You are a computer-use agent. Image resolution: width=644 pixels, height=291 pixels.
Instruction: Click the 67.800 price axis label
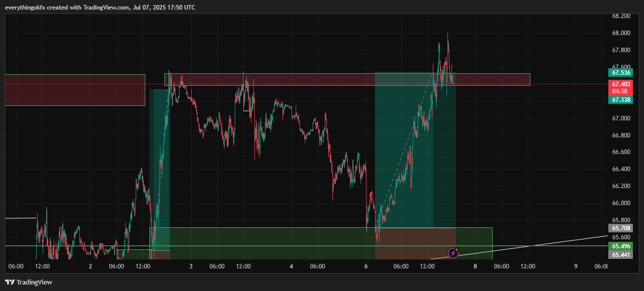[x=621, y=50]
